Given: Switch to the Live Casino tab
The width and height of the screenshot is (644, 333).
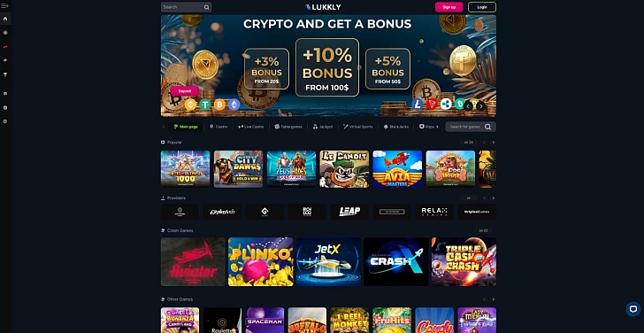Looking at the screenshot, I should pyautogui.click(x=251, y=127).
